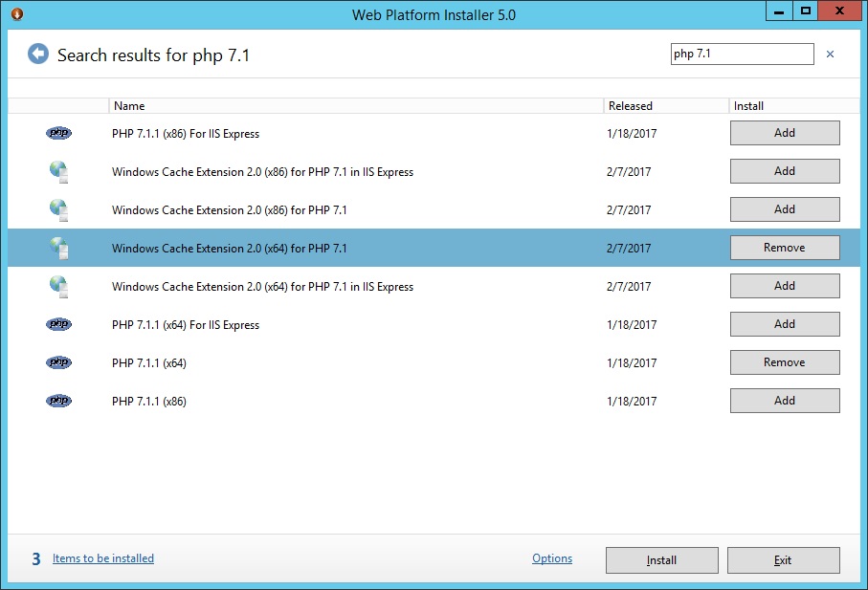Add Windows Cache Extension 2.0 (x64) for PHP 7.1 in IIS Express
Image resolution: width=868 pixels, height=590 pixels.
pyautogui.click(x=785, y=286)
